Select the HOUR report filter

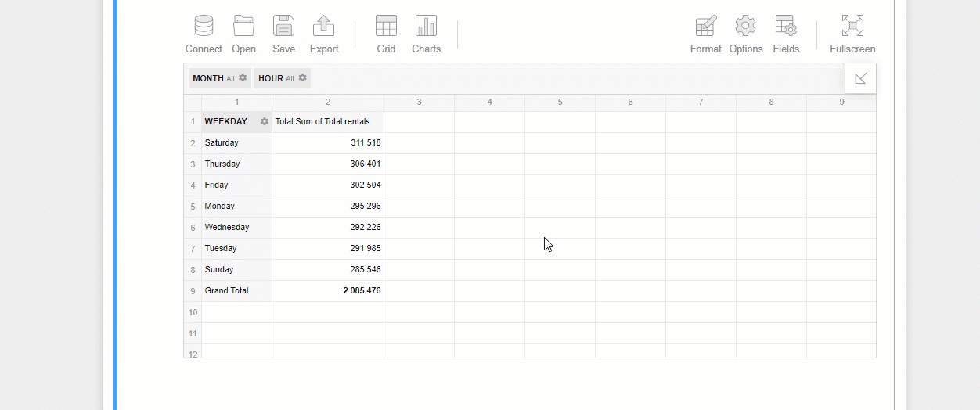(283, 78)
